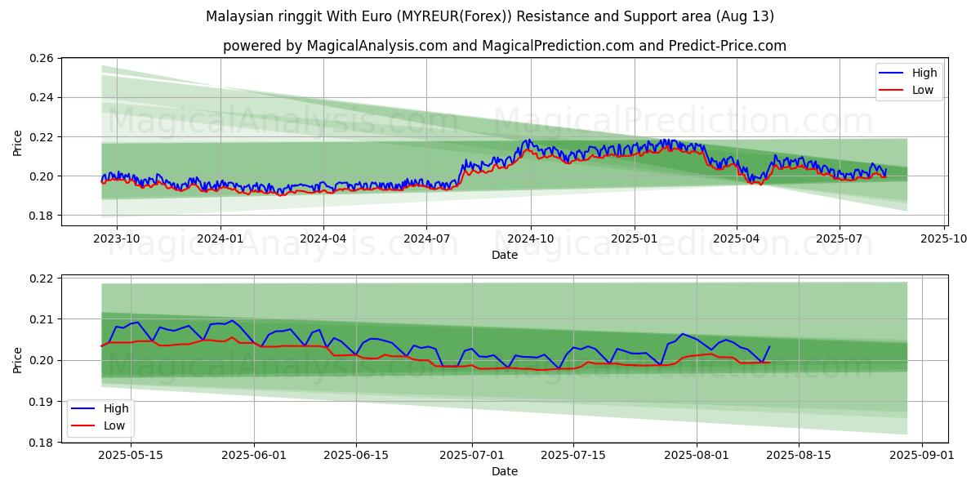Select the '2025-07' x-axis label
This screenshot has width=980, height=490.
(840, 238)
